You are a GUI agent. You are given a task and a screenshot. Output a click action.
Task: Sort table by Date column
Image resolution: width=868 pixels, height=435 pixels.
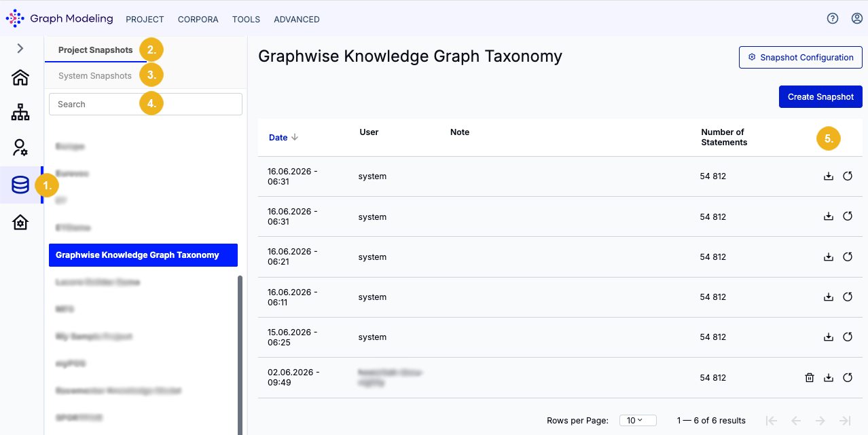pos(283,137)
